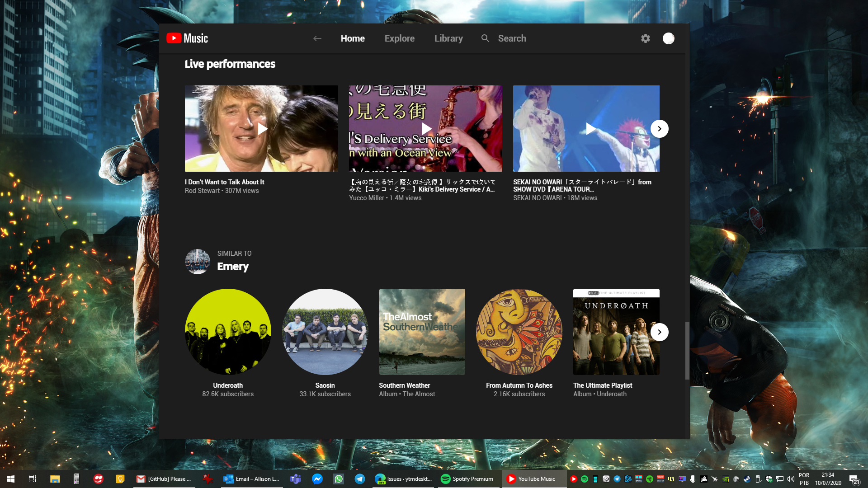Open the Library tab
This screenshot has height=488, width=868.
pyautogui.click(x=448, y=38)
